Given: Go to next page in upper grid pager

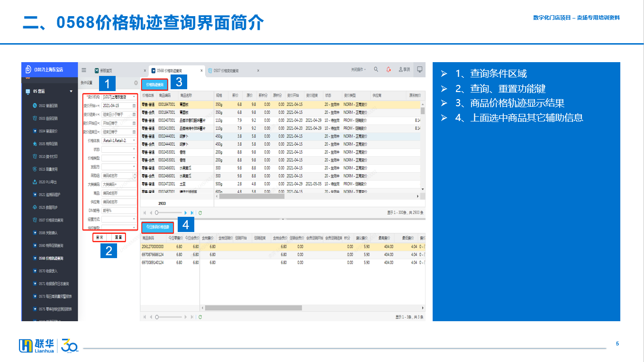Looking at the screenshot, I should coord(186,213).
